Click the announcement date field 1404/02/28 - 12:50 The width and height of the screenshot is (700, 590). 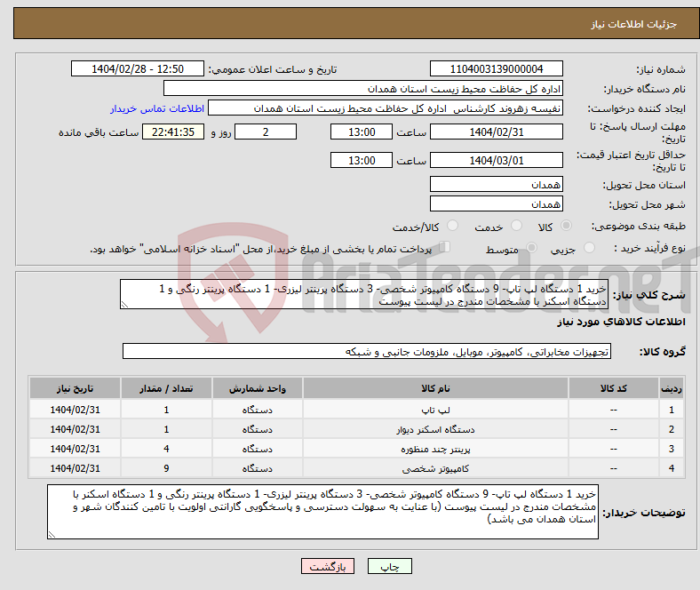coord(138,68)
